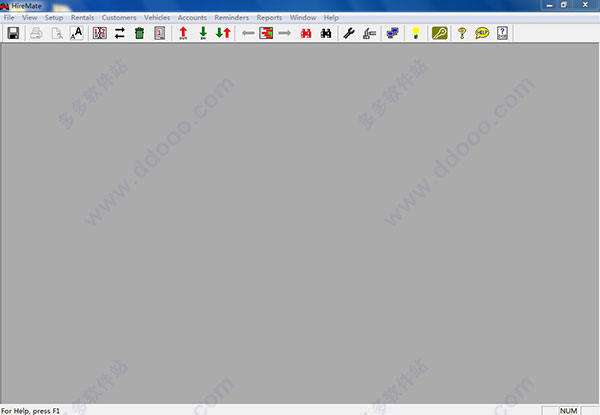Open the Accounts menu
The image size is (600, 415).
192,18
